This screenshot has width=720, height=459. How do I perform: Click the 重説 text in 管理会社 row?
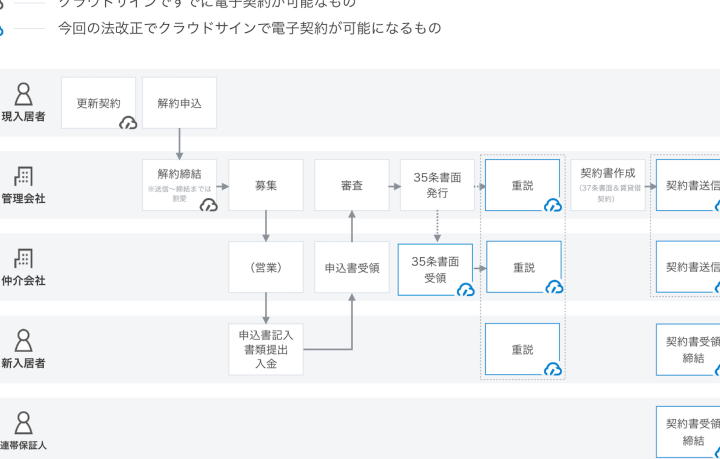point(523,185)
